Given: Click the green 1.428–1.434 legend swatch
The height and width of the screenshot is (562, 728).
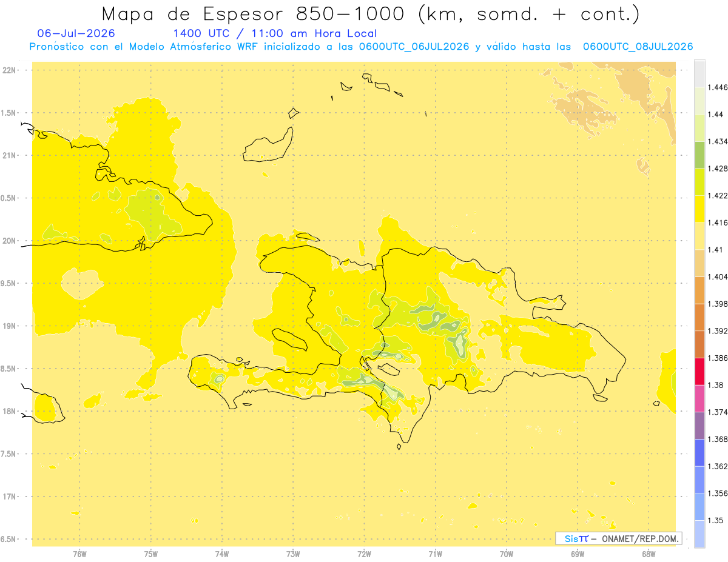Looking at the screenshot, I should click(699, 155).
